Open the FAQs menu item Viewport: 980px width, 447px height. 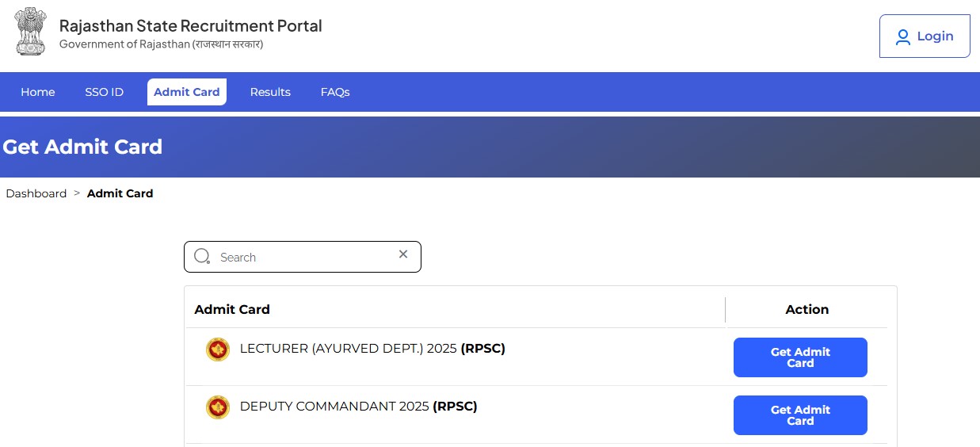[335, 92]
